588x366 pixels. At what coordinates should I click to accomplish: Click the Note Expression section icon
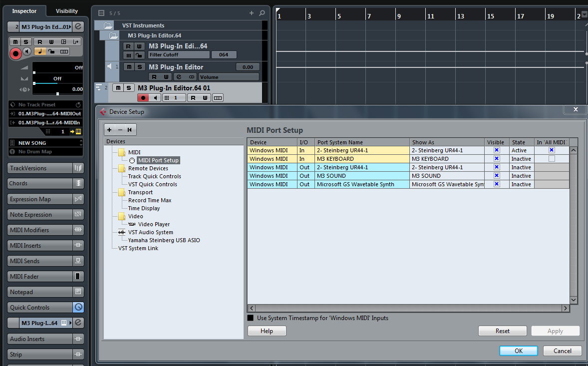(x=78, y=215)
